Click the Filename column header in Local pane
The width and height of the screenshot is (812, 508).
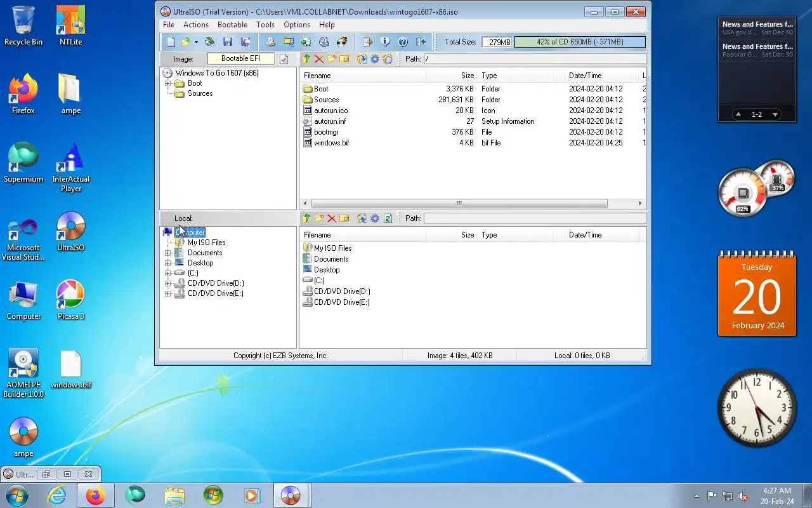click(x=363, y=235)
